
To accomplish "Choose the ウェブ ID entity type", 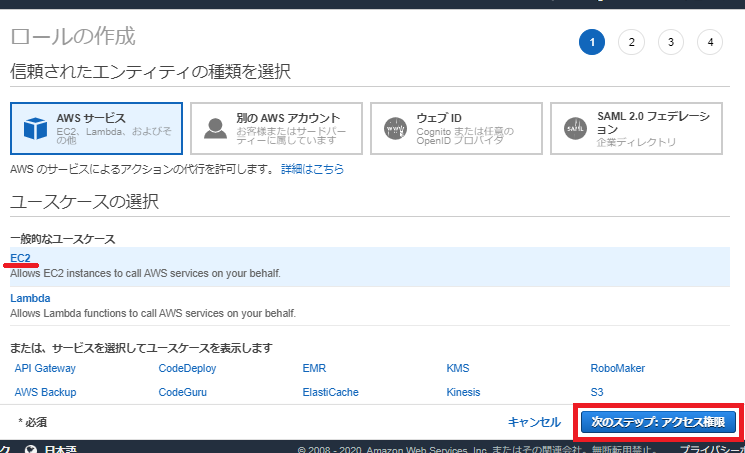I will [x=457, y=128].
